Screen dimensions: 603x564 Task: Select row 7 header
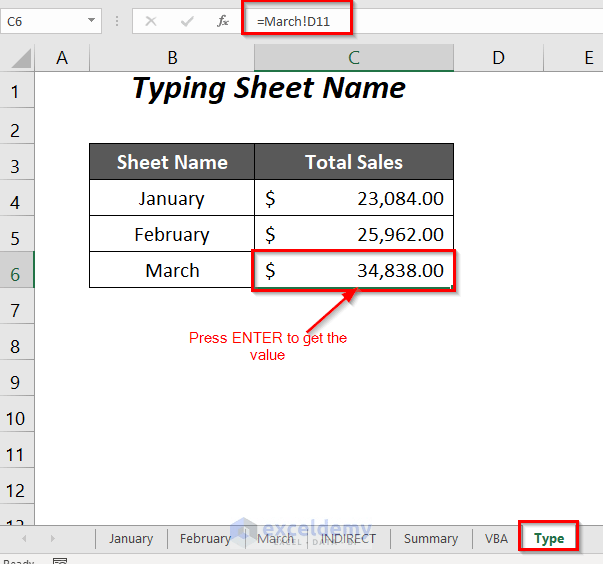[x=15, y=306]
